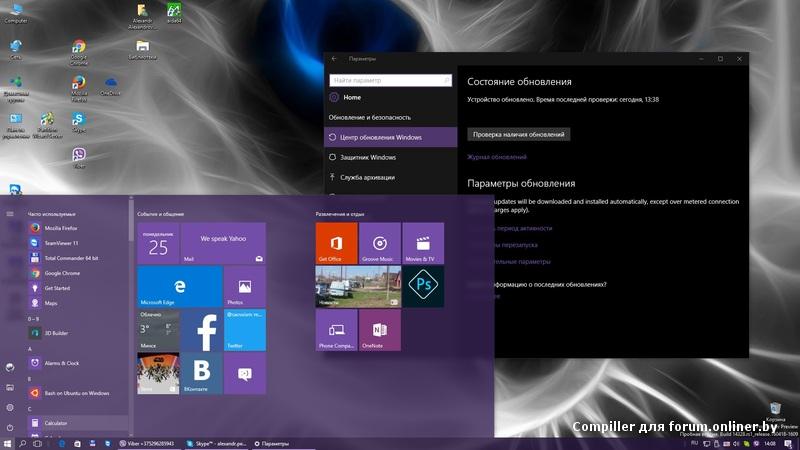
Task: Open the Журнал обновлений link
Action: [x=496, y=157]
